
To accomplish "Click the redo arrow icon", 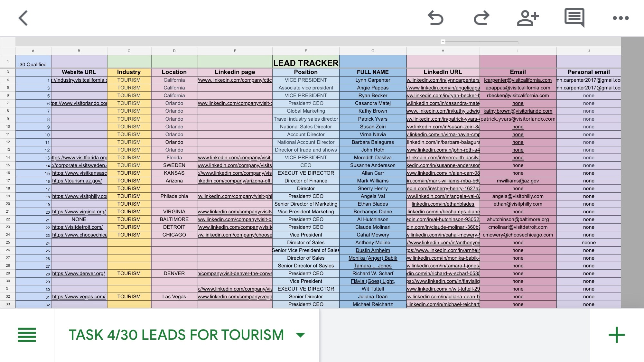I will pyautogui.click(x=481, y=18).
